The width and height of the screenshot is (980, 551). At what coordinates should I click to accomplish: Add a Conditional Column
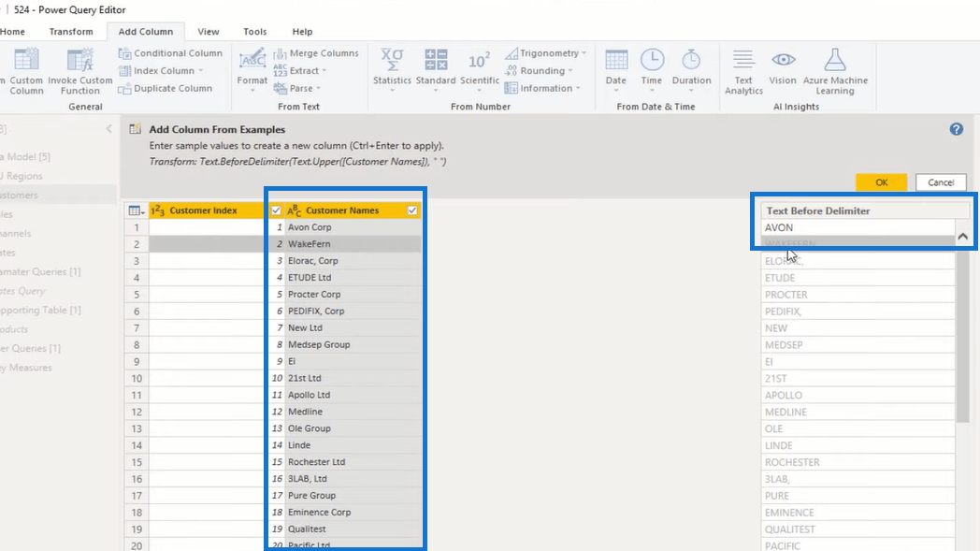pyautogui.click(x=170, y=53)
